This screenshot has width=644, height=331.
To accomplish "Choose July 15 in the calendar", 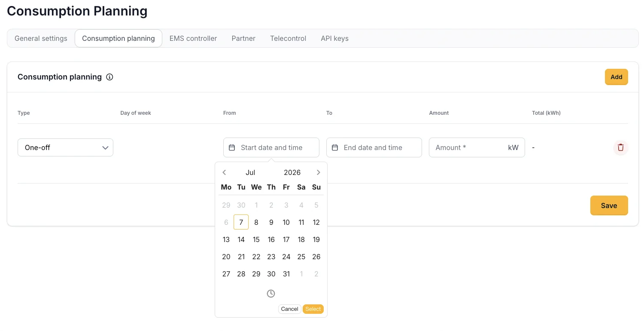I will 256,239.
